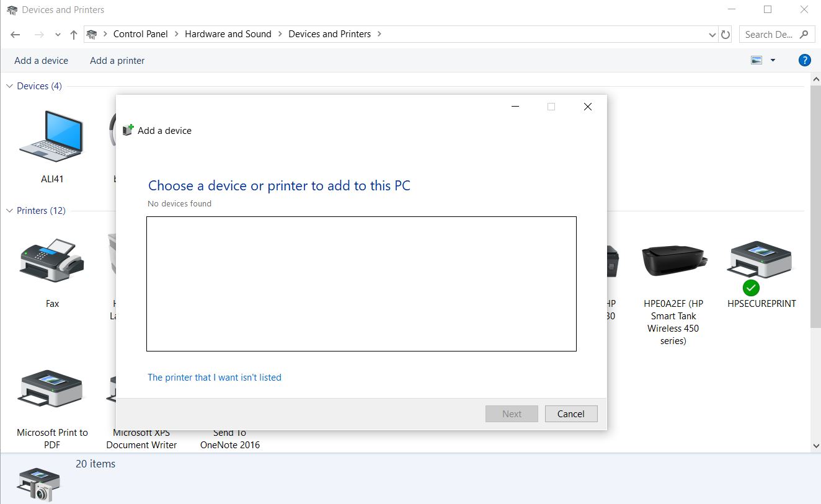Click the printer that I want isn't listed

pos(215,377)
